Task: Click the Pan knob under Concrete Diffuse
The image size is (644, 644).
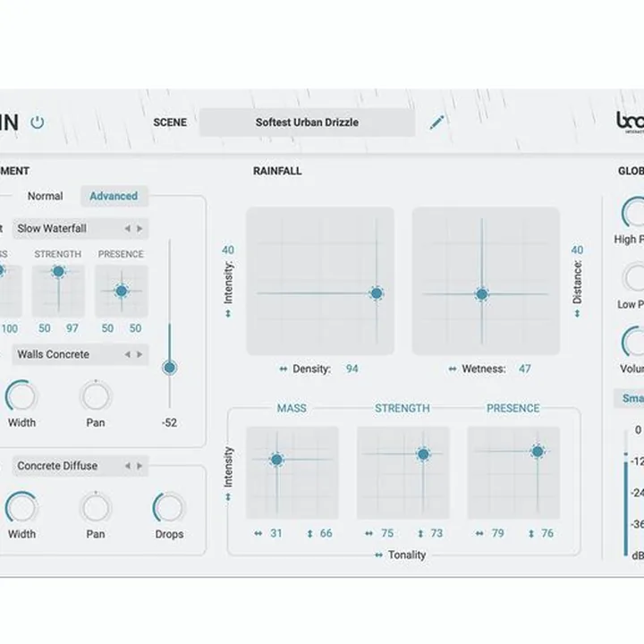Action: point(96,508)
